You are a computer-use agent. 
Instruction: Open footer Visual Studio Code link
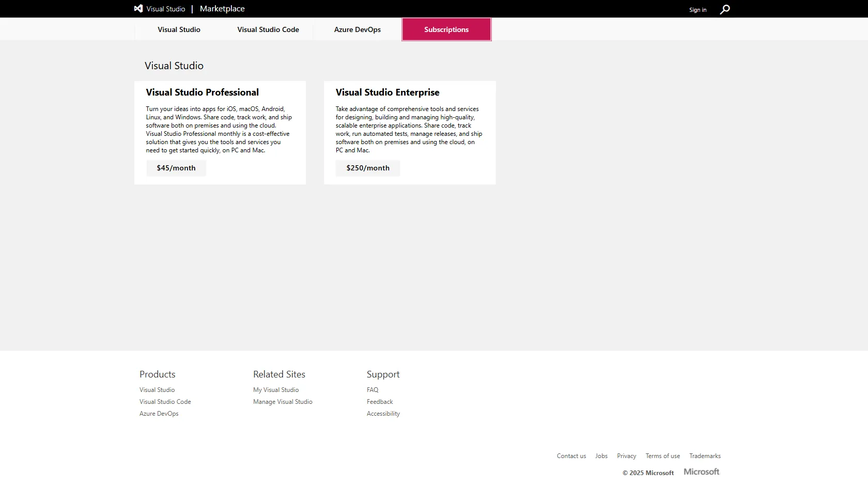(x=165, y=402)
